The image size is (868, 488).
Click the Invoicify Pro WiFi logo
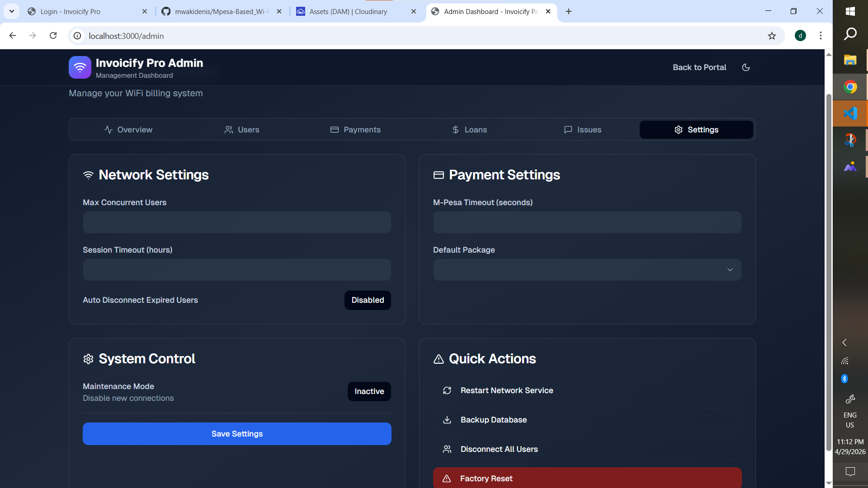click(x=80, y=67)
